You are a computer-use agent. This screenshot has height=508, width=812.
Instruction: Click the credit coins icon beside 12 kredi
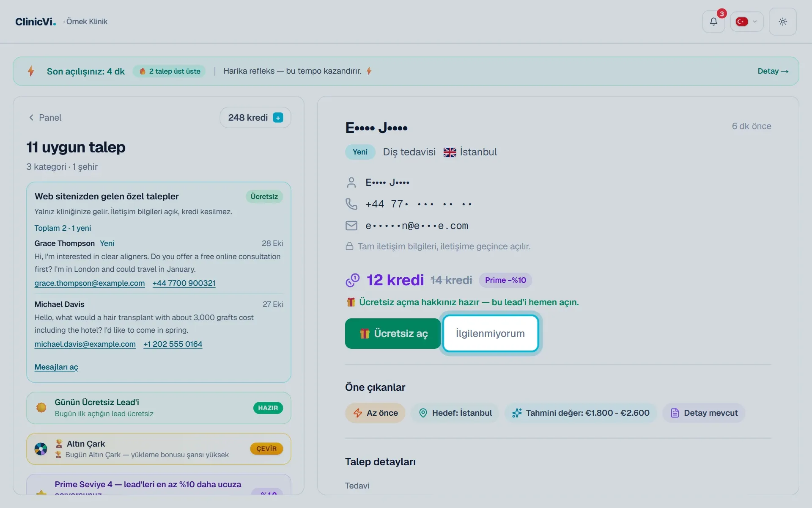(x=352, y=280)
